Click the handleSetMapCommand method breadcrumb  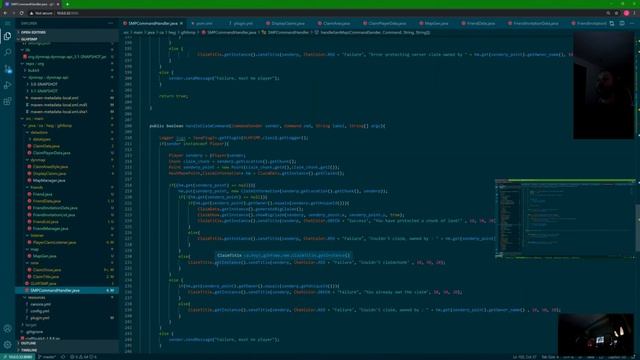pos(372,32)
